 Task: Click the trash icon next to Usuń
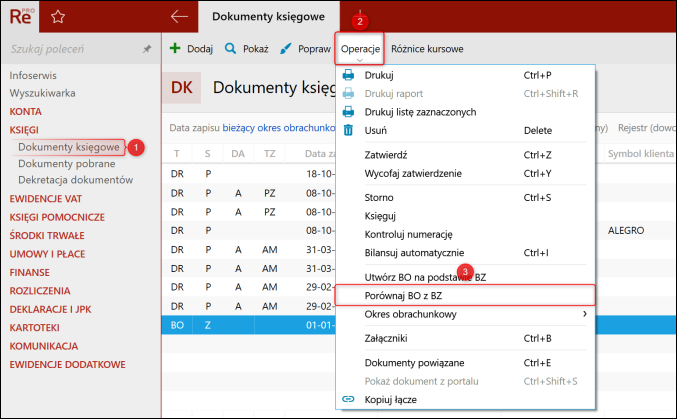coord(348,130)
